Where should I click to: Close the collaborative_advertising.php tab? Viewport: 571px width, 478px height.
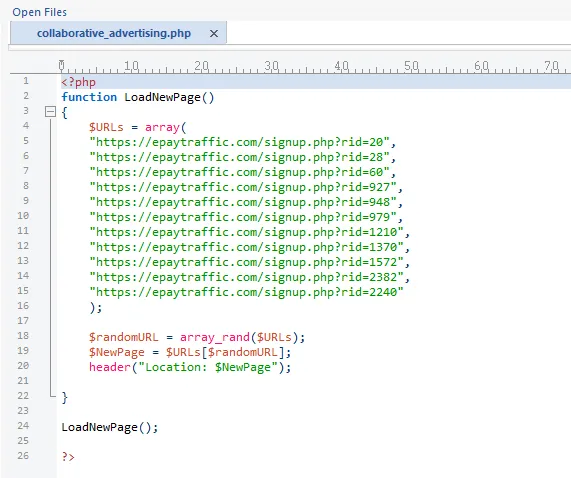[214, 33]
